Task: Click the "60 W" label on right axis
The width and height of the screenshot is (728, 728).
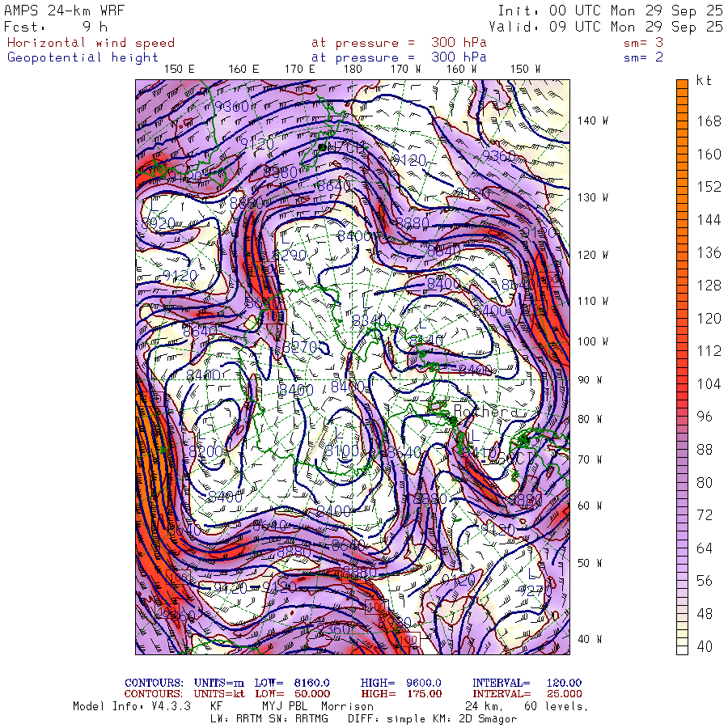Action: click(x=590, y=506)
